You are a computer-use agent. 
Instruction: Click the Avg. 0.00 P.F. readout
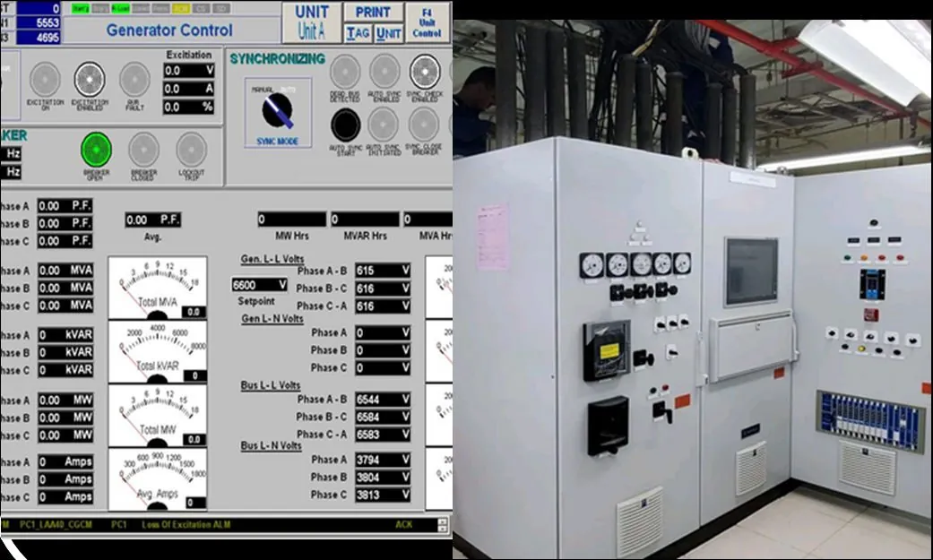153,220
